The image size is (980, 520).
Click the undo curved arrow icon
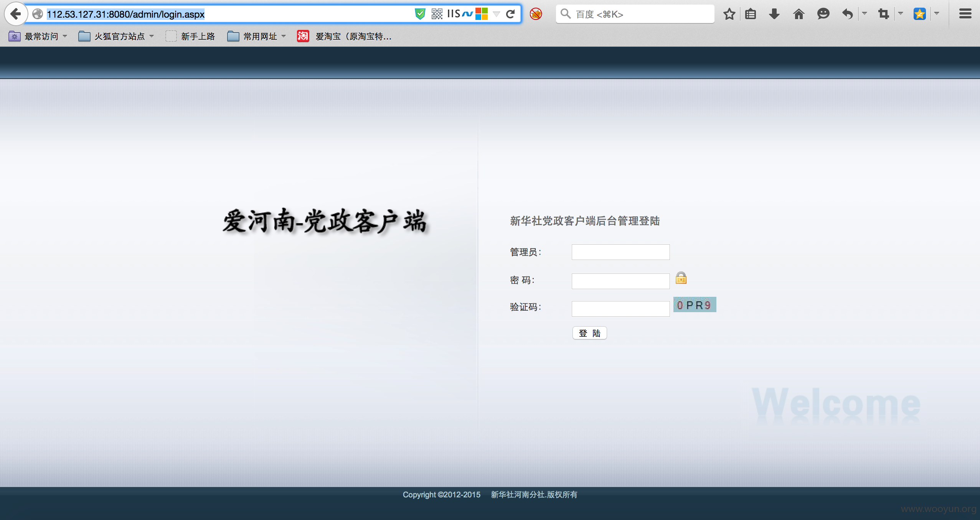(x=847, y=14)
